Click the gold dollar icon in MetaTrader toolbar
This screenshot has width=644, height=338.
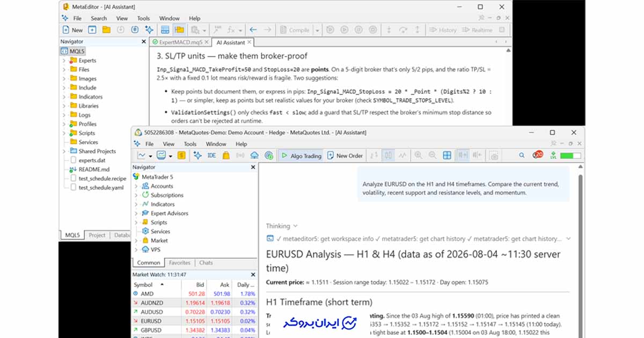181,156
